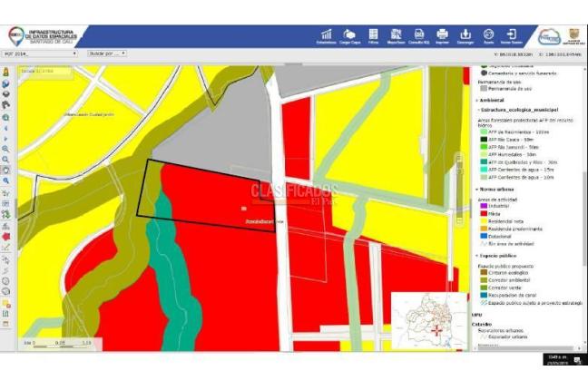Click the UPU legend heading
The height and width of the screenshot is (390, 588).
tap(476, 315)
